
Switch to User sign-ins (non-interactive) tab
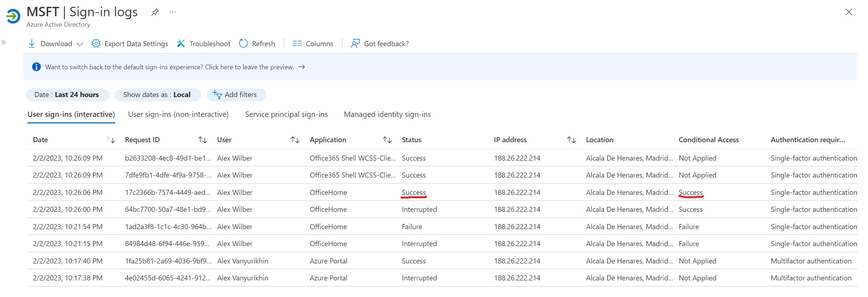[178, 114]
